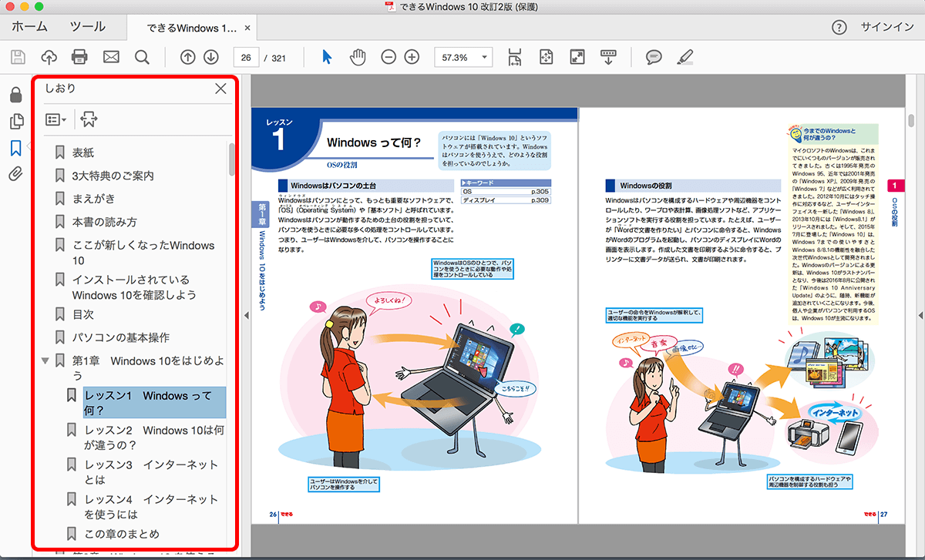The image size is (925, 560).
Task: Click the page number field showing 26
Action: [246, 57]
